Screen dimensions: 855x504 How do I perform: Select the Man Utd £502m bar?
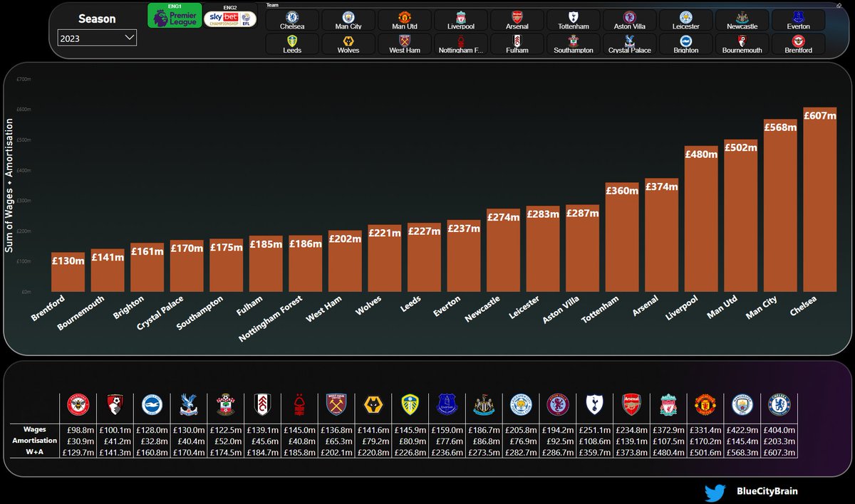coord(741,215)
